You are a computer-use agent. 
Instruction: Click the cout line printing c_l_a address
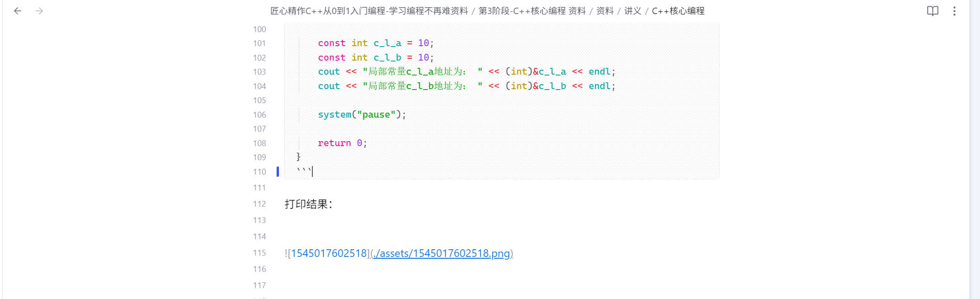coord(466,72)
